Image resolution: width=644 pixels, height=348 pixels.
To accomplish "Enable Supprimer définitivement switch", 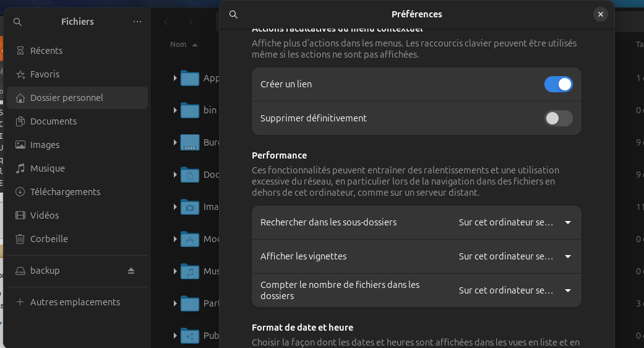I will [558, 118].
